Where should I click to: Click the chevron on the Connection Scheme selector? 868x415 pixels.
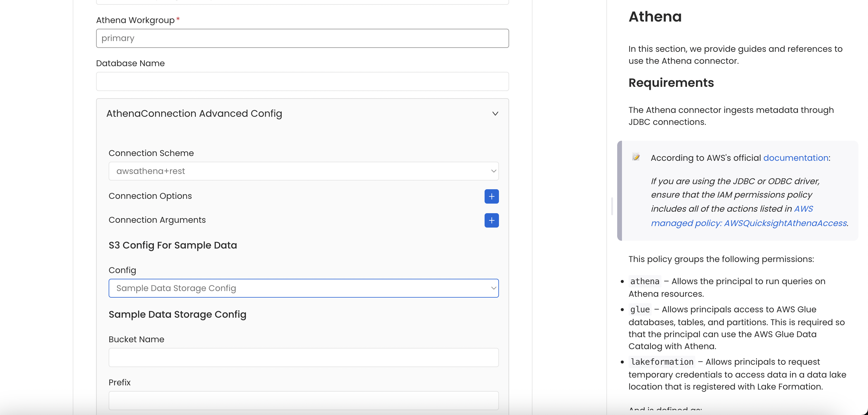(x=493, y=171)
